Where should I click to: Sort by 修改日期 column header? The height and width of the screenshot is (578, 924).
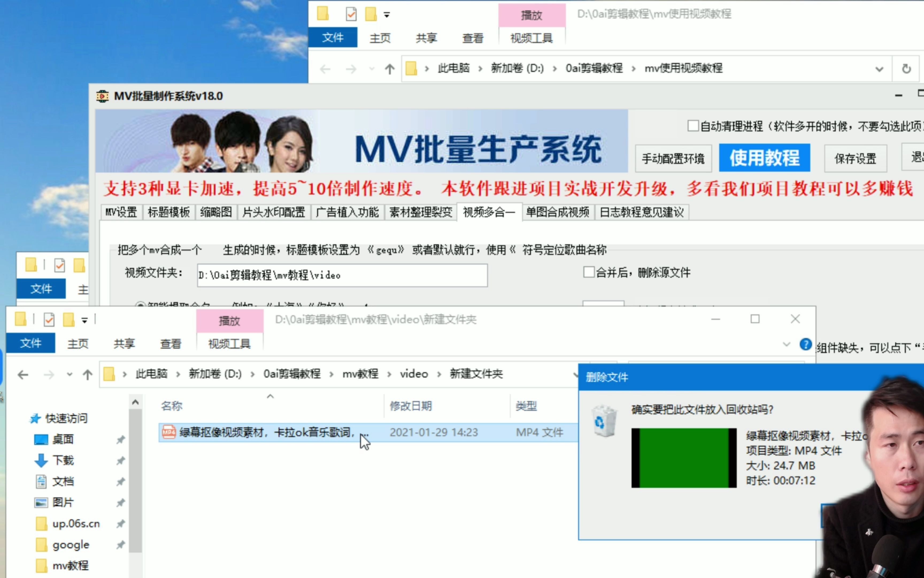coord(410,406)
